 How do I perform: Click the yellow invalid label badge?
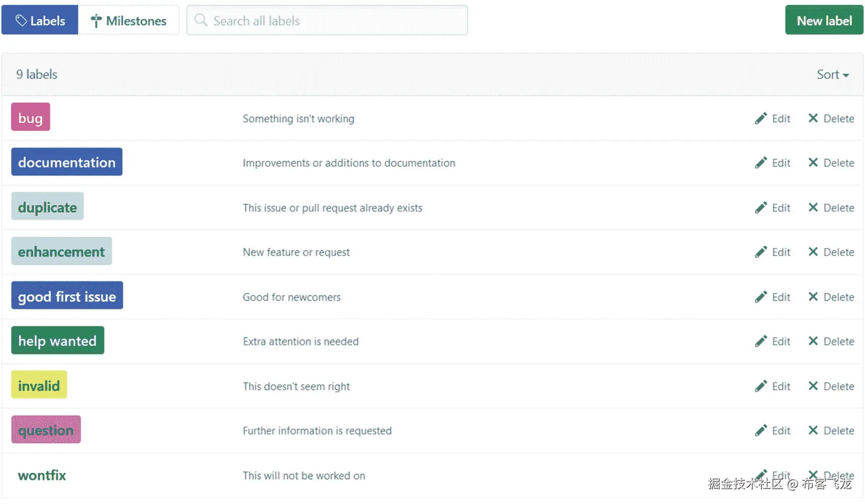coord(39,385)
